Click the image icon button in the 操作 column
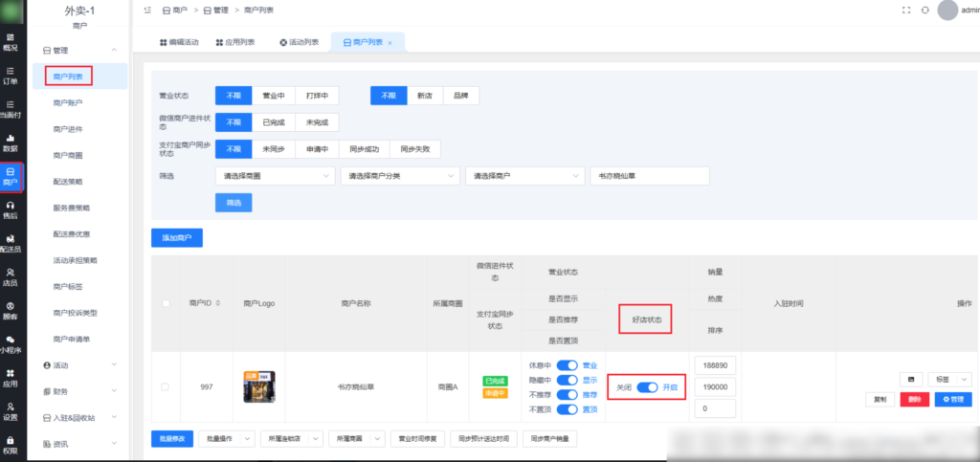This screenshot has height=462, width=980. coord(911,379)
